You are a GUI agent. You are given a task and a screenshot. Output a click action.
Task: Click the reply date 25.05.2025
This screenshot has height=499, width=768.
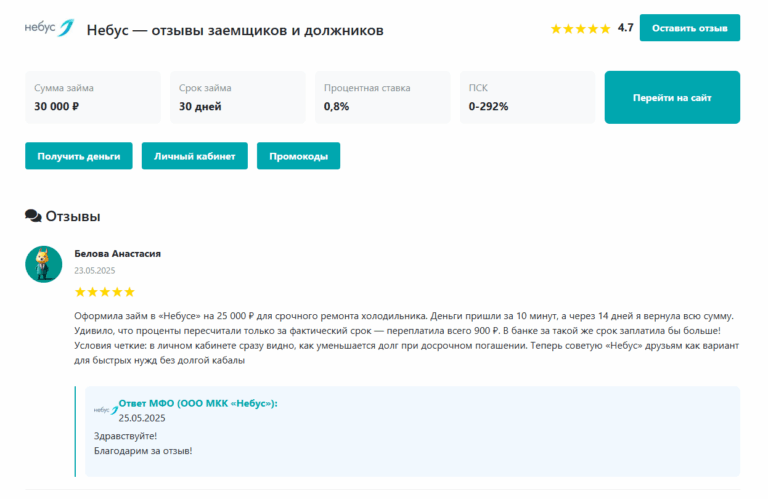click(x=142, y=418)
